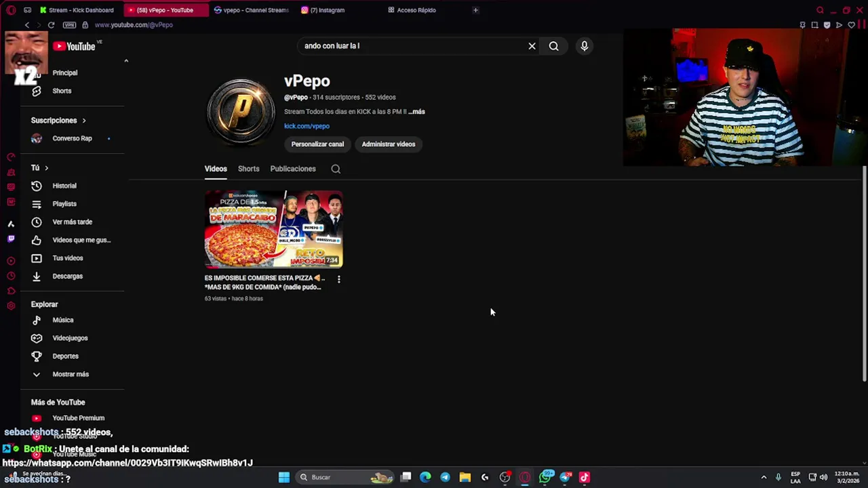This screenshot has width=868, height=488.
Task: Click the vPepo channel avatar
Action: point(241,111)
